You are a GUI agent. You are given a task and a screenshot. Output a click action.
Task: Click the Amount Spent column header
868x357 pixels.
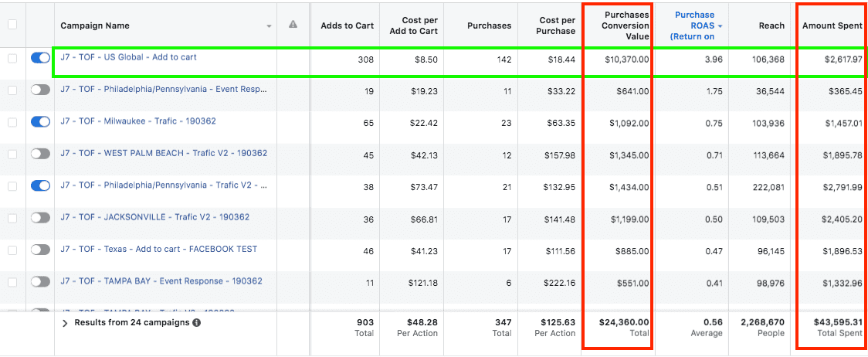(x=832, y=25)
